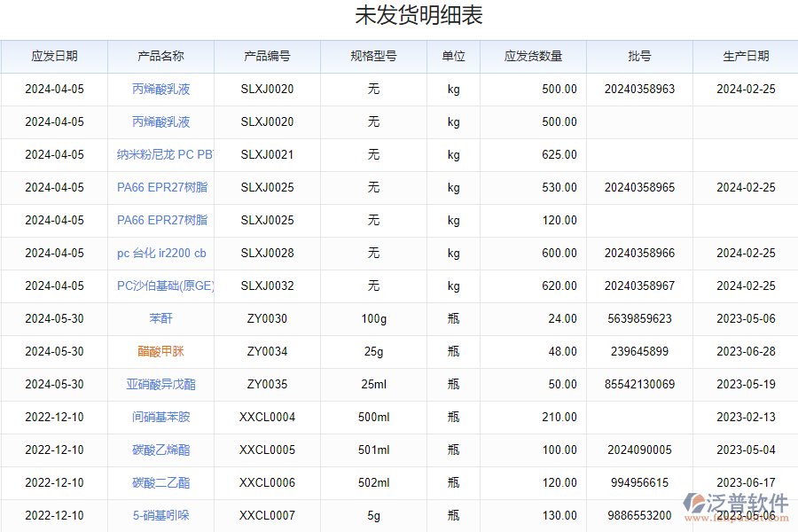
Task: Select the 碳酸乙烯酯 product
Action: click(x=160, y=450)
